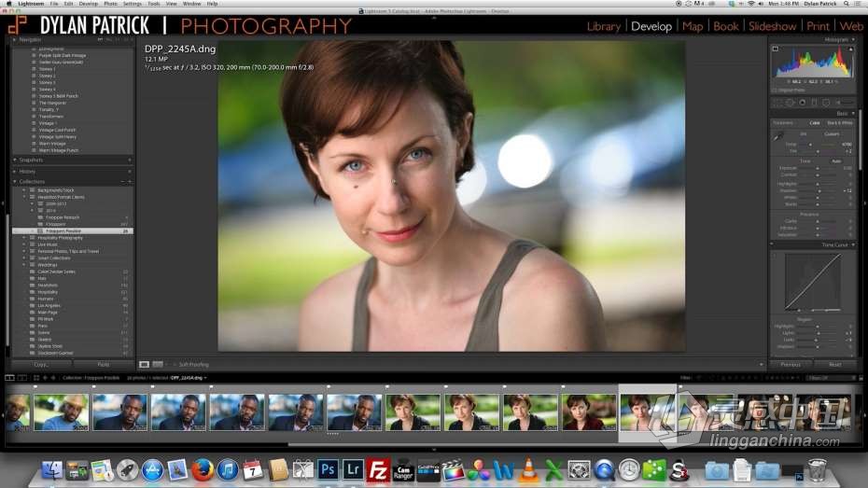Open the Map module
868x488 pixels.
click(x=693, y=26)
